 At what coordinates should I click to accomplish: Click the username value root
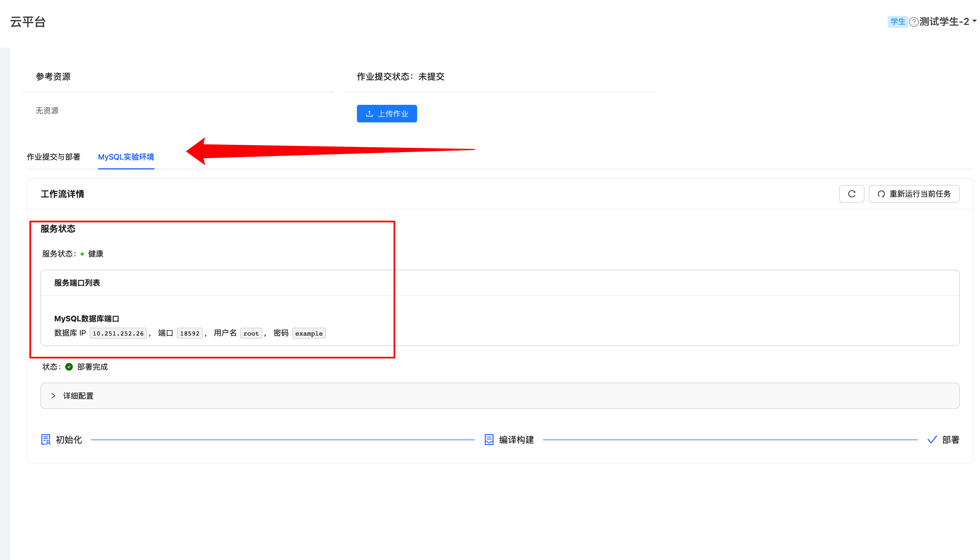coord(251,333)
